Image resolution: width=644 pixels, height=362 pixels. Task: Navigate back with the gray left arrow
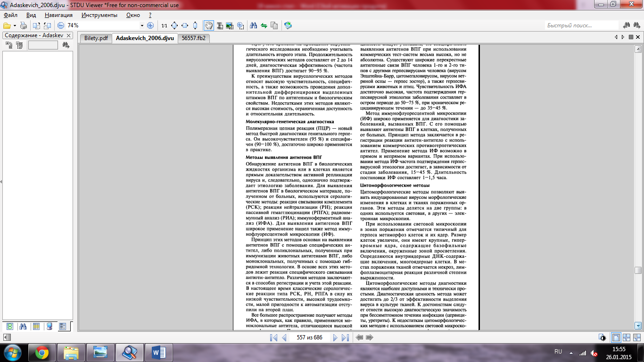pyautogui.click(x=359, y=337)
